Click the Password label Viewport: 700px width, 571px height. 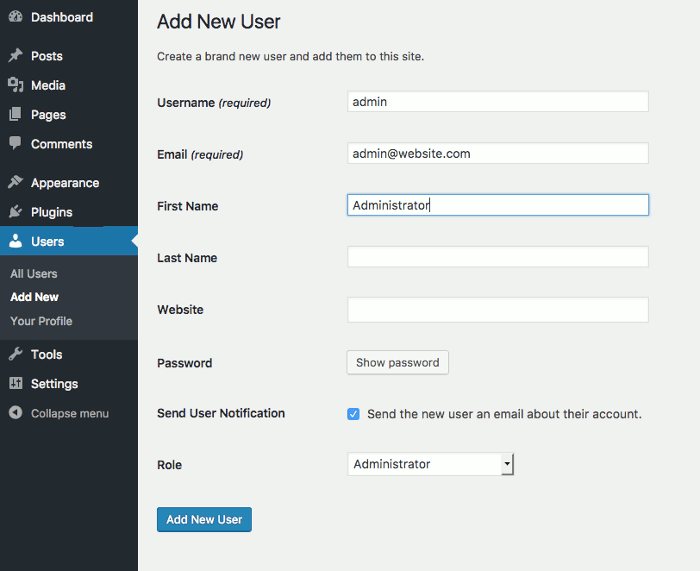[184, 363]
